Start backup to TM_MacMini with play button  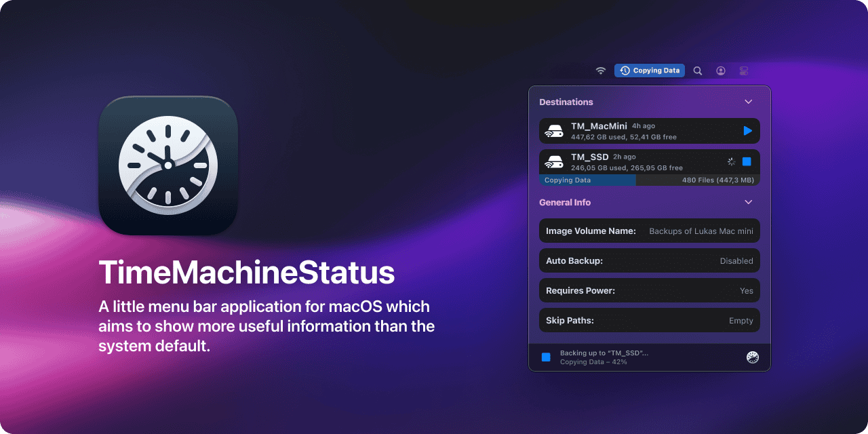click(x=747, y=131)
